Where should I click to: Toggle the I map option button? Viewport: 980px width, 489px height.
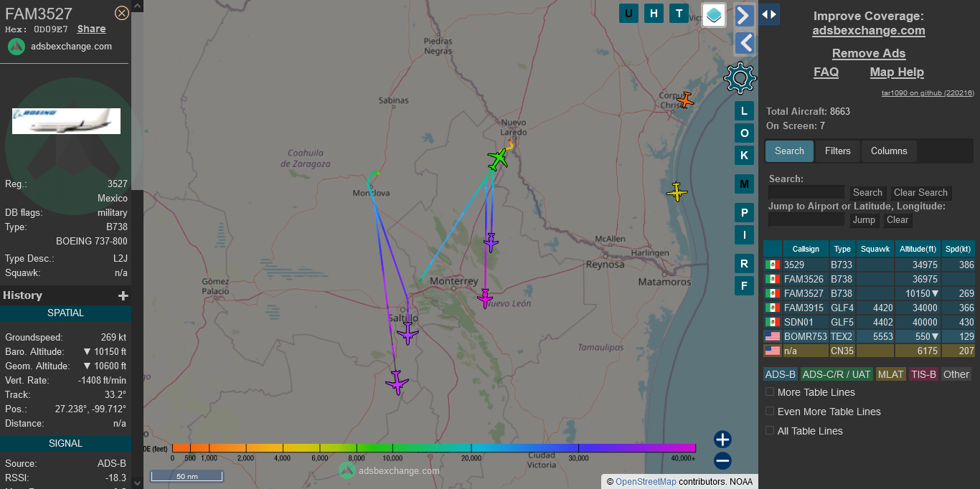[x=744, y=235]
